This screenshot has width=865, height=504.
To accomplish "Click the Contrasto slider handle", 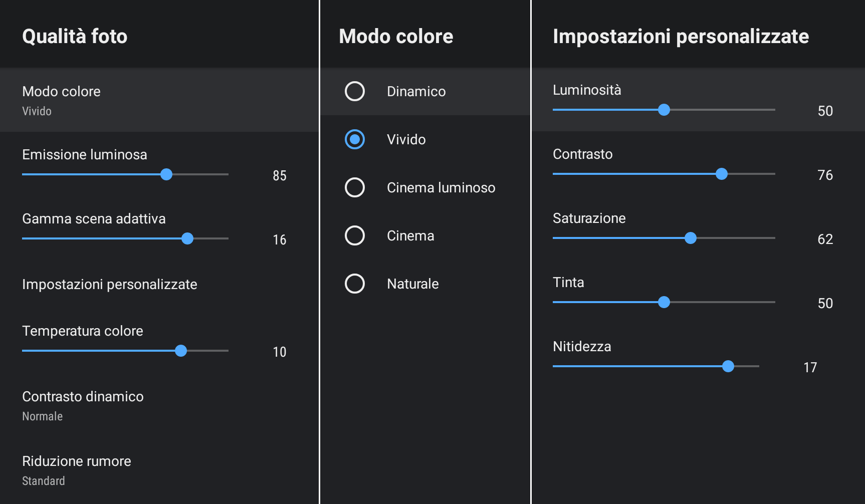I will coord(722,174).
